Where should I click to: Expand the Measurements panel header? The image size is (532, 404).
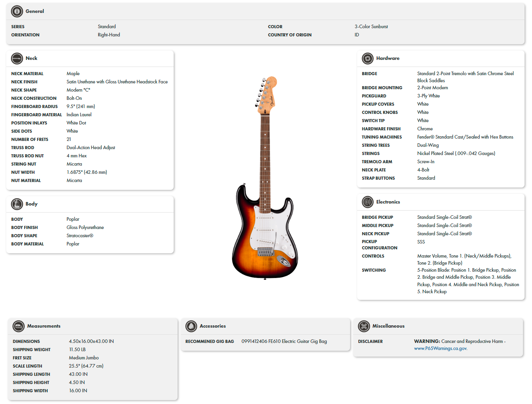point(93,326)
